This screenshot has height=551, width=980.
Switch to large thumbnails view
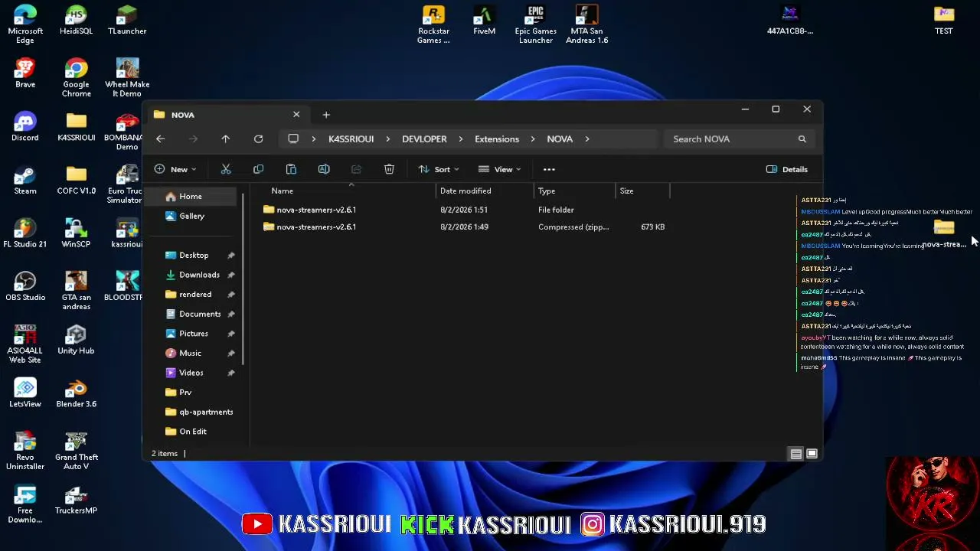click(x=812, y=454)
